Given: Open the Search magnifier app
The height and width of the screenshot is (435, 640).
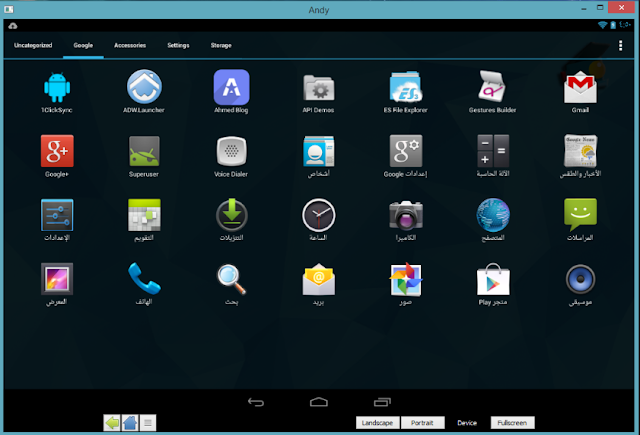Looking at the screenshot, I should pyautogui.click(x=231, y=279).
